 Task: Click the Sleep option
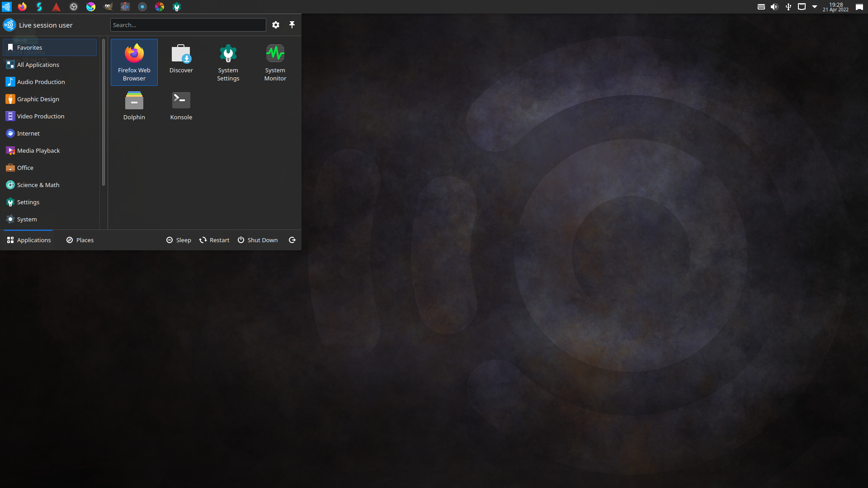pyautogui.click(x=178, y=240)
